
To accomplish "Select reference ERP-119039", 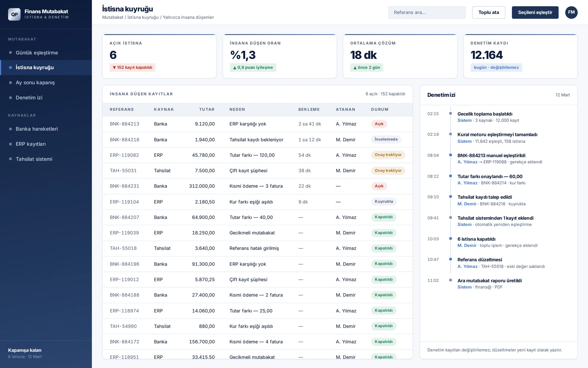I will click(125, 233).
